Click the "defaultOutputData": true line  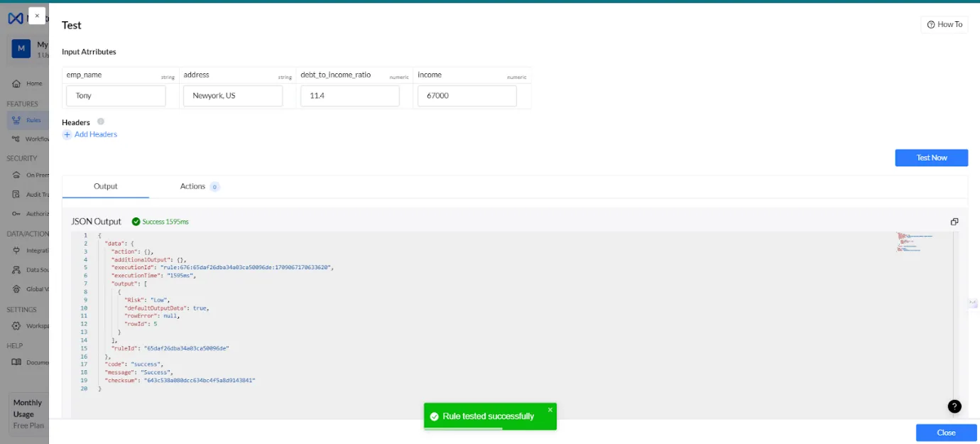tap(167, 308)
